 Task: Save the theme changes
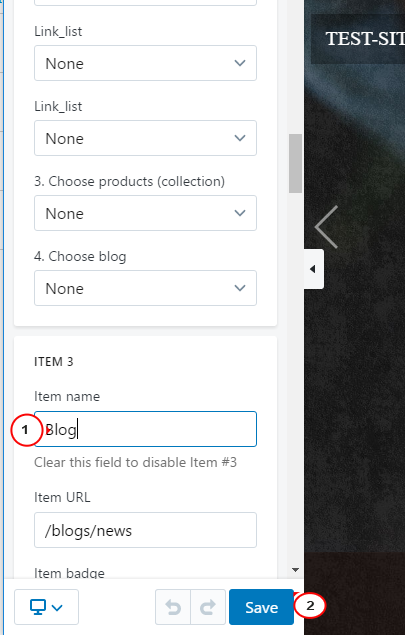261,607
